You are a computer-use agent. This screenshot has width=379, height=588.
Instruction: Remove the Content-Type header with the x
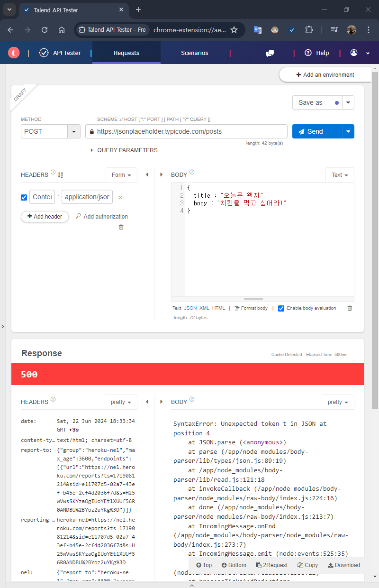coord(120,197)
